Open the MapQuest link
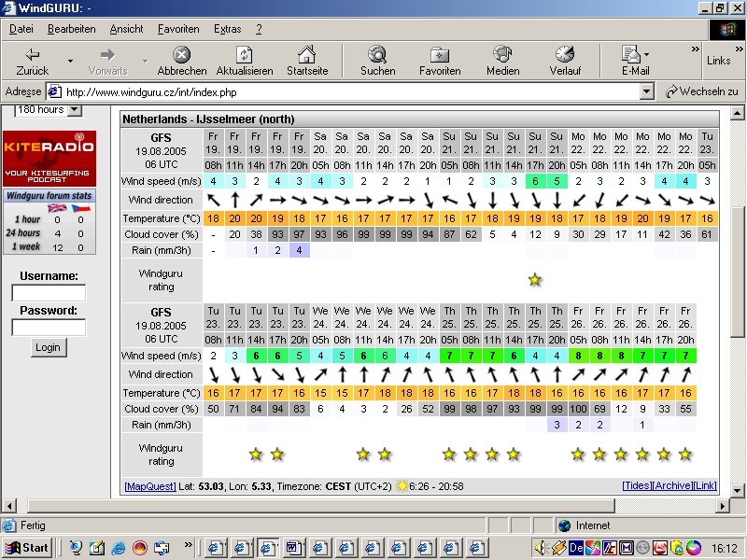Viewport: 747px width, 560px height. tap(149, 486)
